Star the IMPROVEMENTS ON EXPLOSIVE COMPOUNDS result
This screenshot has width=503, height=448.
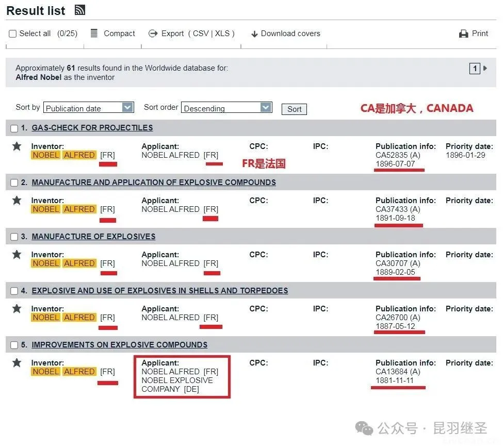pos(17,363)
